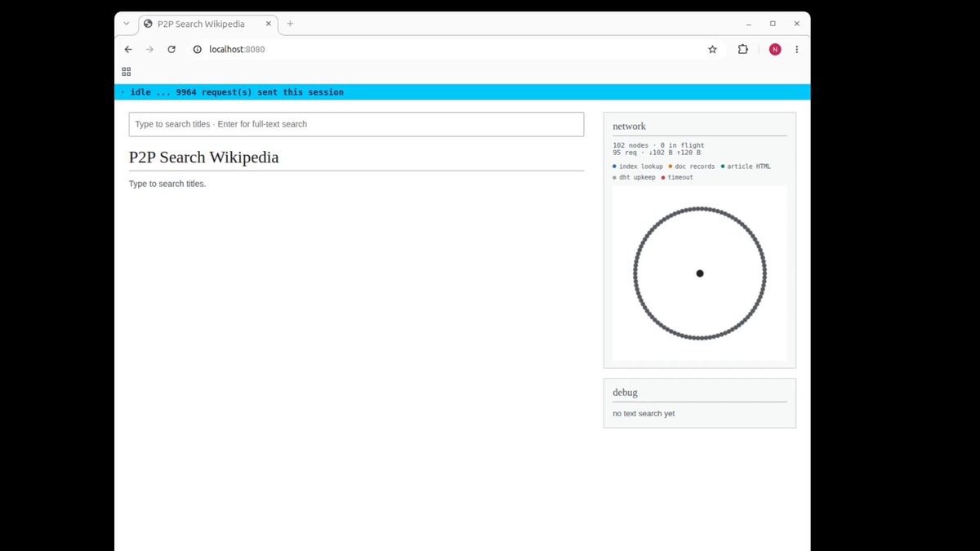Click the network panel heading

coord(629,127)
